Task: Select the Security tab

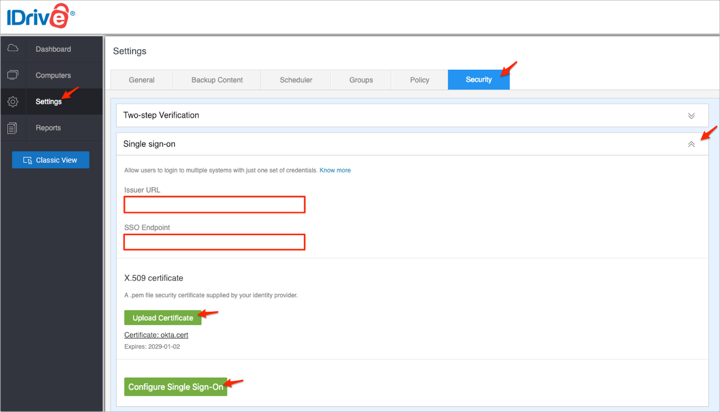Action: 478,80
